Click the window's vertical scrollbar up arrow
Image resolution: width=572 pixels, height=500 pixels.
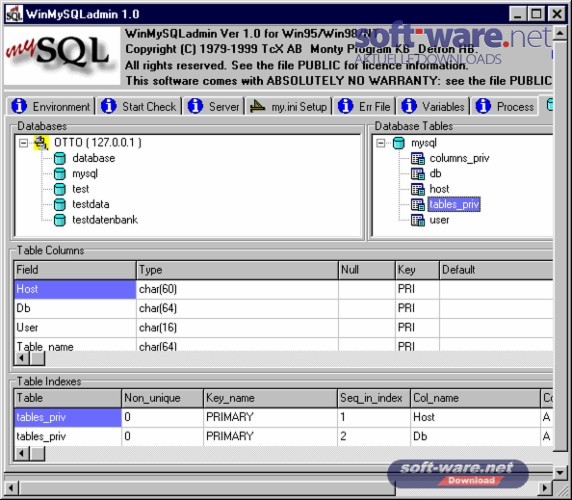[x=560, y=33]
